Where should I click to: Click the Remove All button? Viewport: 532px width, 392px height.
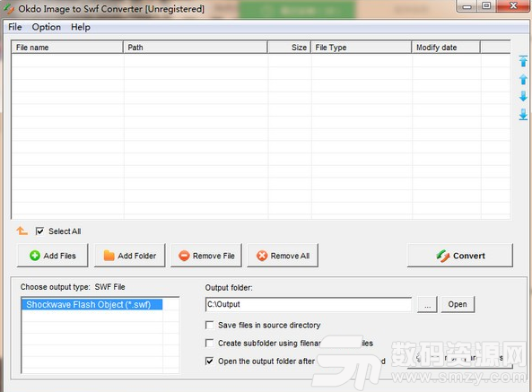coord(283,256)
